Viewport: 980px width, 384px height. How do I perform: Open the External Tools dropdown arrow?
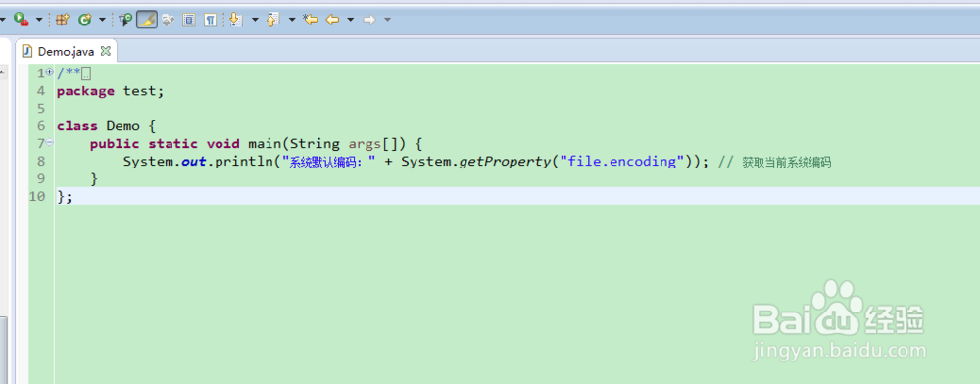click(39, 20)
